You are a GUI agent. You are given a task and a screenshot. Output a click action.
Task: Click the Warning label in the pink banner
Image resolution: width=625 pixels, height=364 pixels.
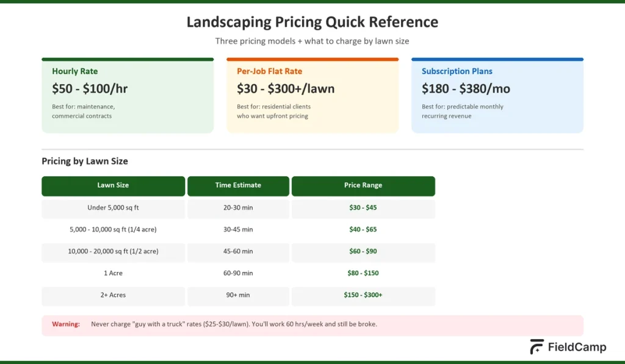(x=65, y=324)
